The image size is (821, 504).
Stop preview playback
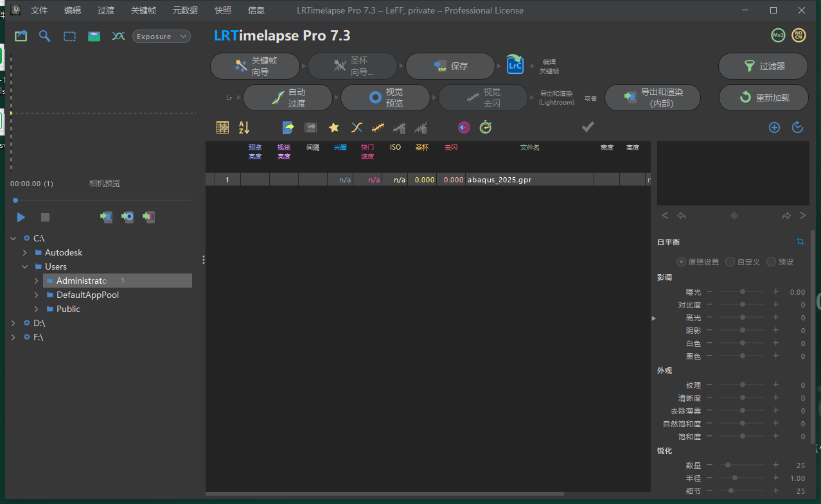point(45,218)
